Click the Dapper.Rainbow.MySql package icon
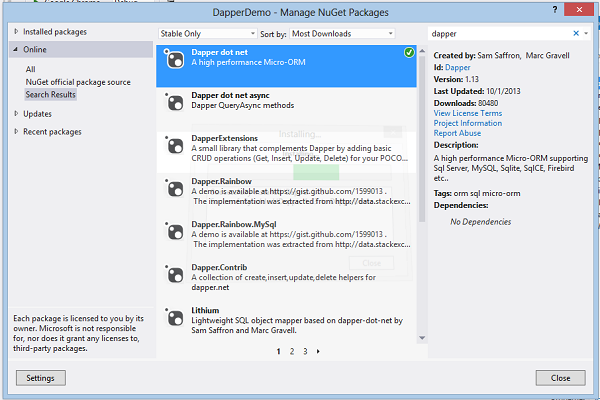 pyautogui.click(x=174, y=231)
